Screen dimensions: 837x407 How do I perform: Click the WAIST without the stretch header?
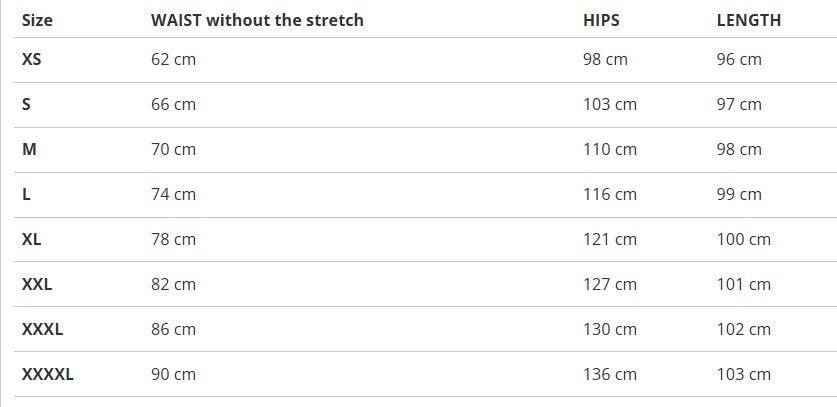coord(257,20)
